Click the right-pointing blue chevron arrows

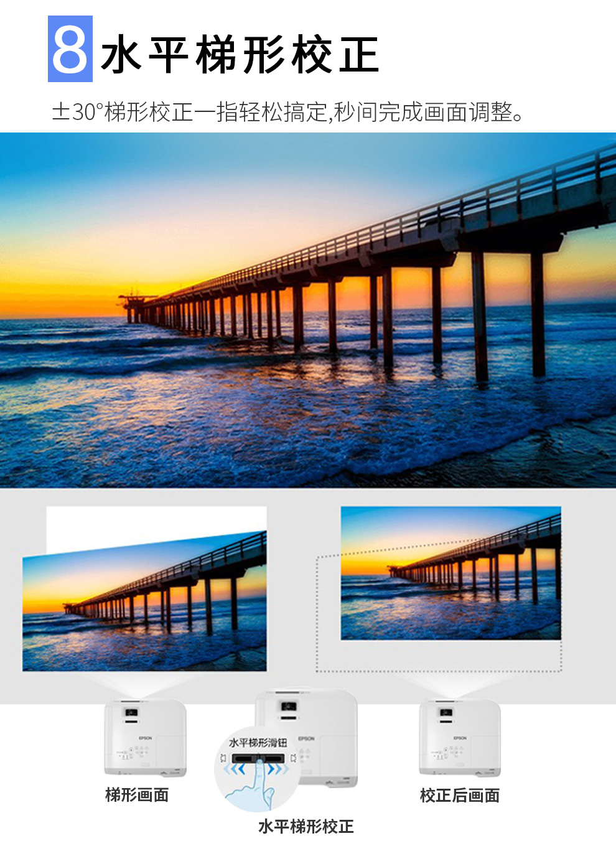point(279,769)
